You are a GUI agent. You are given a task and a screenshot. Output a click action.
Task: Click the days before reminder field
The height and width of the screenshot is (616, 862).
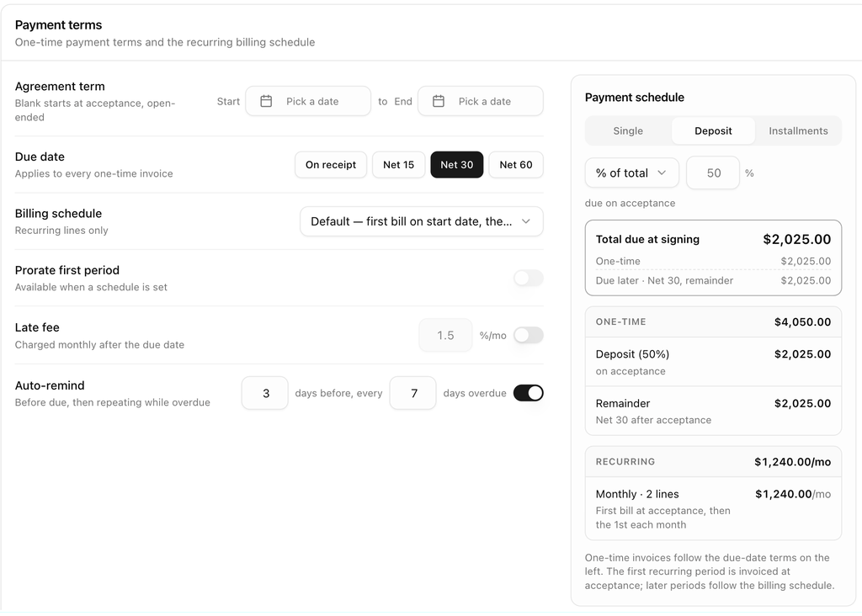265,393
